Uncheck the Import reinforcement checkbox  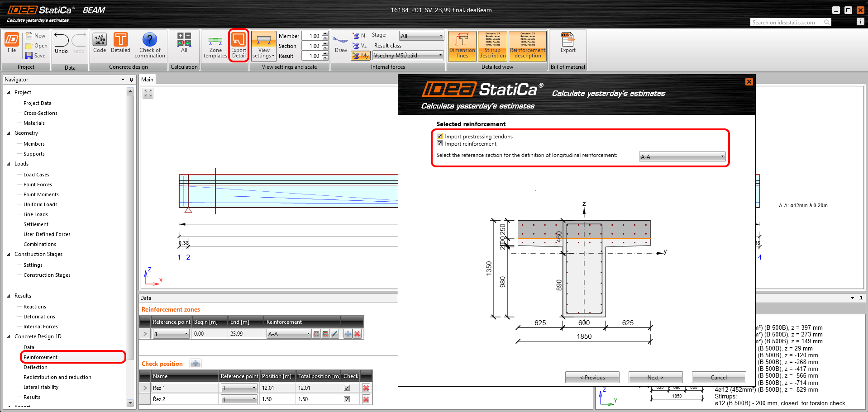[439, 143]
